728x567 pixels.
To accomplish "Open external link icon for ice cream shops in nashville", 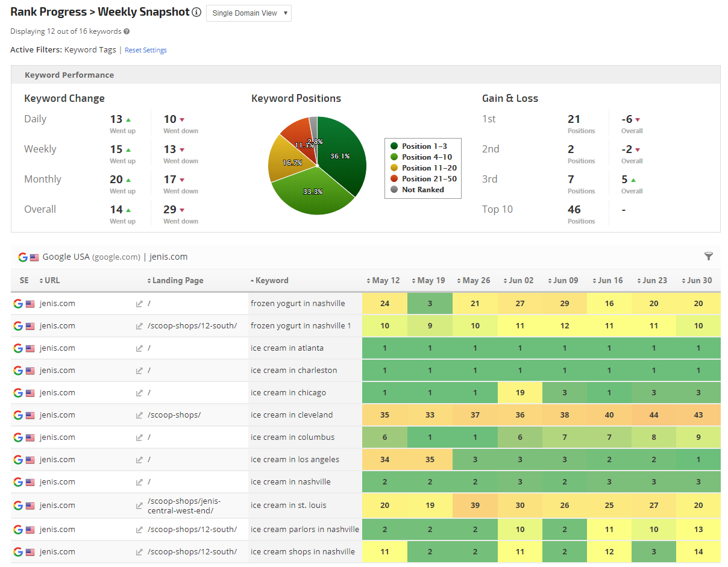I will [x=139, y=552].
